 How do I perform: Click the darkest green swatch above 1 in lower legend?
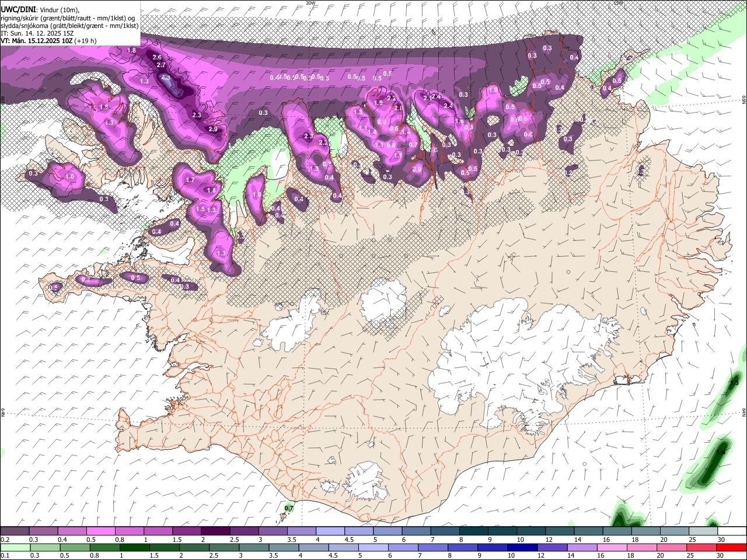135,547
